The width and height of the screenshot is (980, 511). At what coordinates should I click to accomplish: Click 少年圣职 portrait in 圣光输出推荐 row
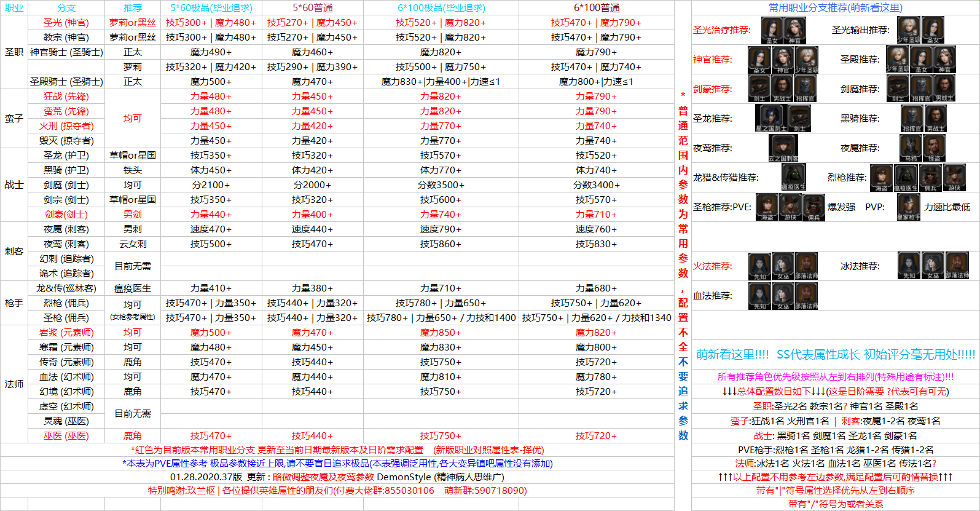(909, 30)
